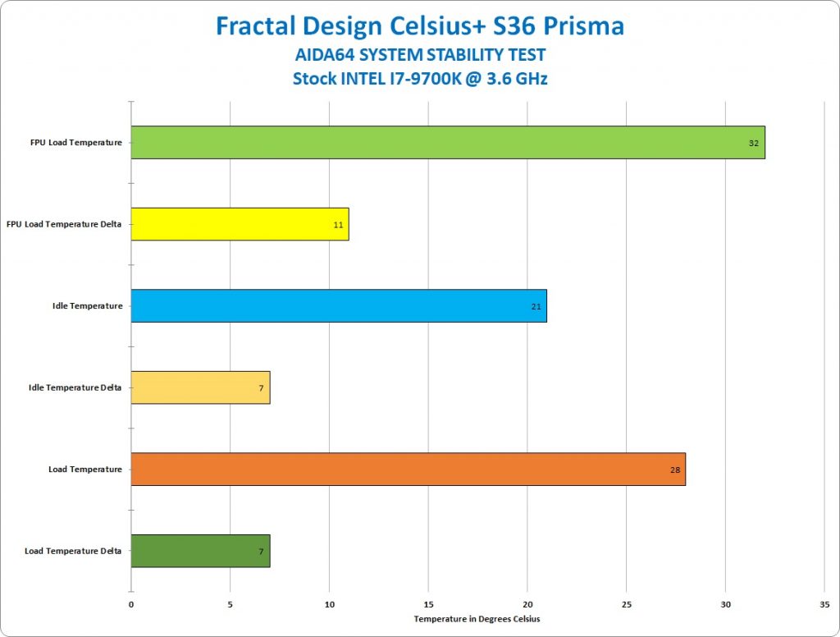Select the yellow FPU Load Temperature Delta bar
Viewport: 840px width, 637px height.
[x=240, y=224]
